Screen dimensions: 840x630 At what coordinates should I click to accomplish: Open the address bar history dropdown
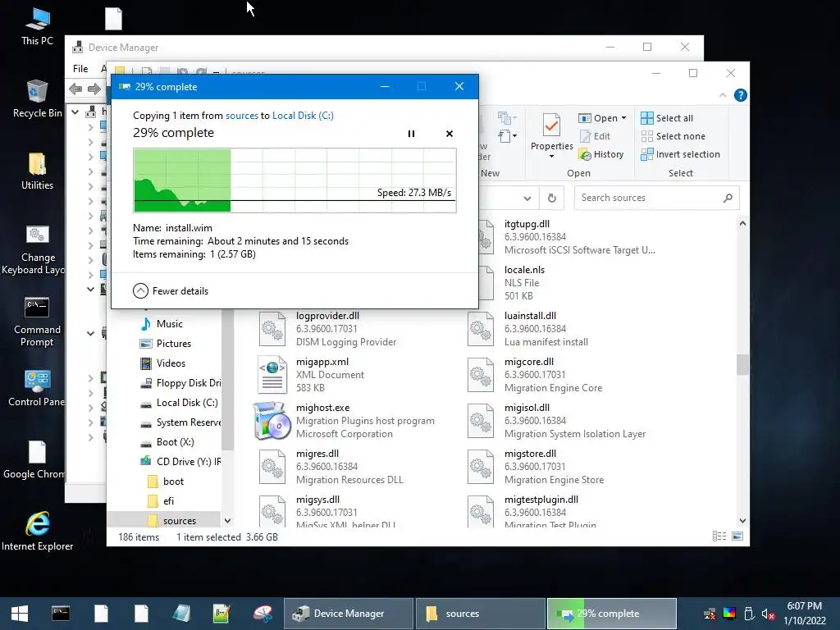click(x=527, y=199)
